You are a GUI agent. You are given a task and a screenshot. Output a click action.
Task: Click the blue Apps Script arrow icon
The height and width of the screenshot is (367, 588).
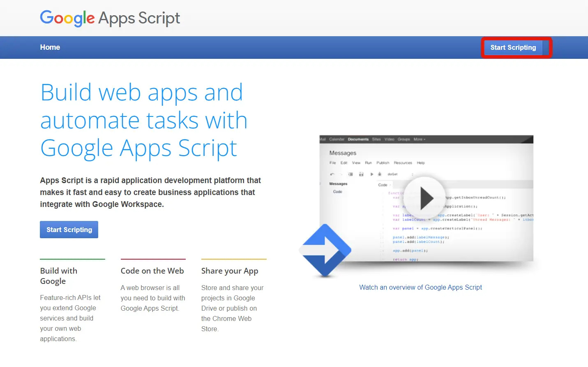(x=325, y=250)
